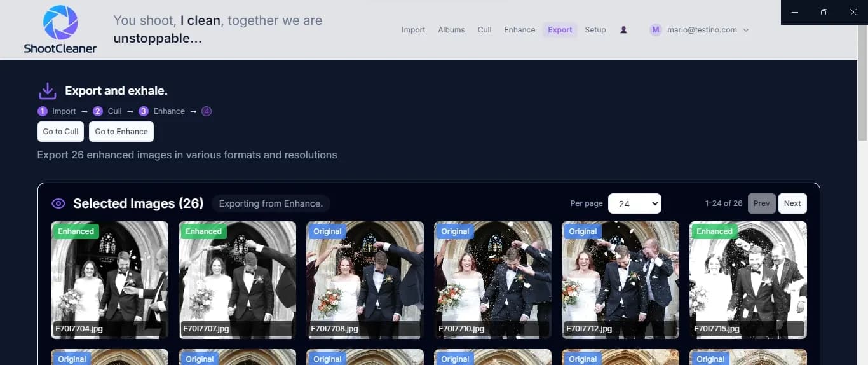Click the Selected Images (26) heading
The height and width of the screenshot is (365, 868).
[x=138, y=203]
